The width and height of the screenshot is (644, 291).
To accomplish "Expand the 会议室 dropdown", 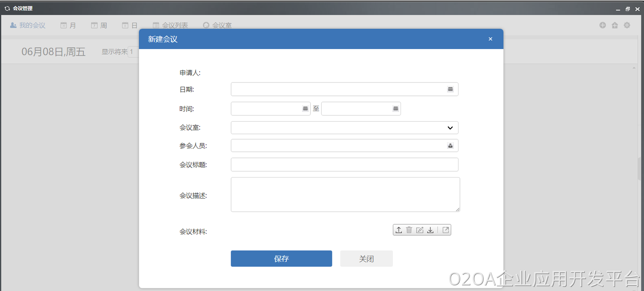I will point(450,128).
